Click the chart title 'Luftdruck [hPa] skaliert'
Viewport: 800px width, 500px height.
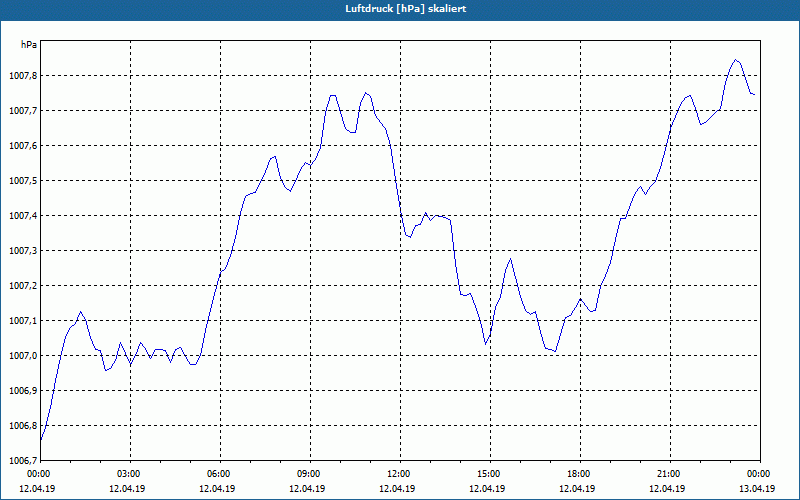pyautogui.click(x=405, y=9)
